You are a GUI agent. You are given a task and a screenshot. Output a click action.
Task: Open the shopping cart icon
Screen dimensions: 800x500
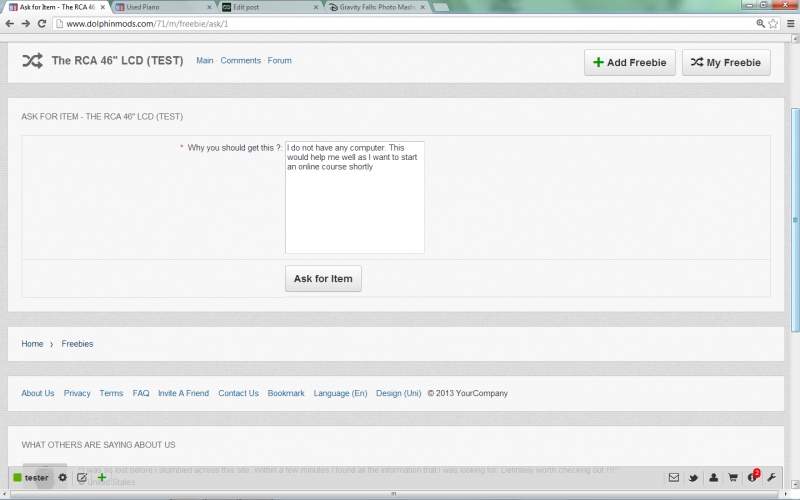point(733,478)
